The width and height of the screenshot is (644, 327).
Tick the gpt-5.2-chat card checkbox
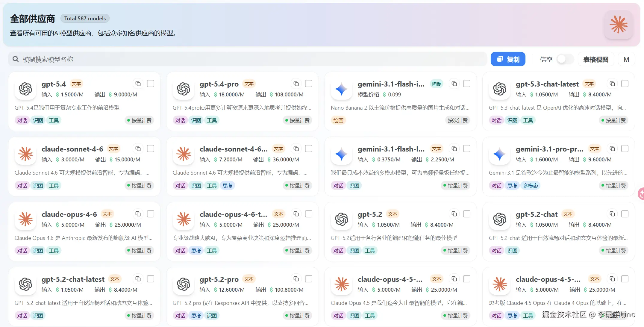(x=625, y=214)
